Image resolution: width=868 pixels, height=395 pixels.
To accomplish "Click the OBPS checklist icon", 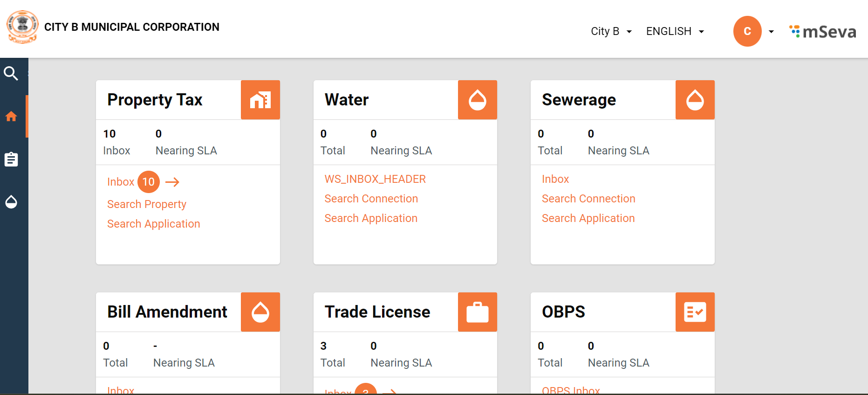I will [695, 312].
